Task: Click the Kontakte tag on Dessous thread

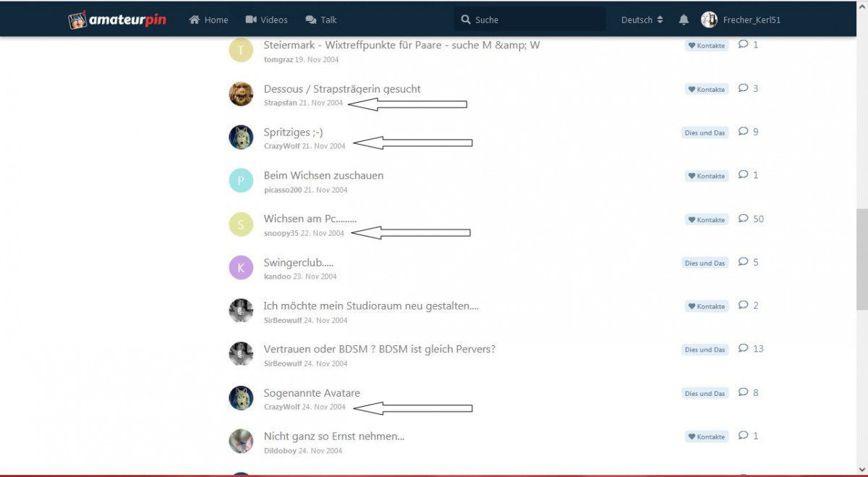Action: coord(707,90)
